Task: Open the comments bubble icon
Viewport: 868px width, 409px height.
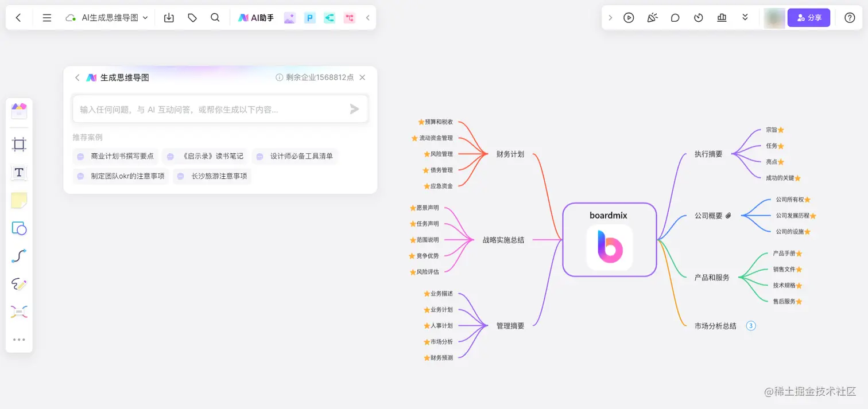Action: [x=675, y=18]
